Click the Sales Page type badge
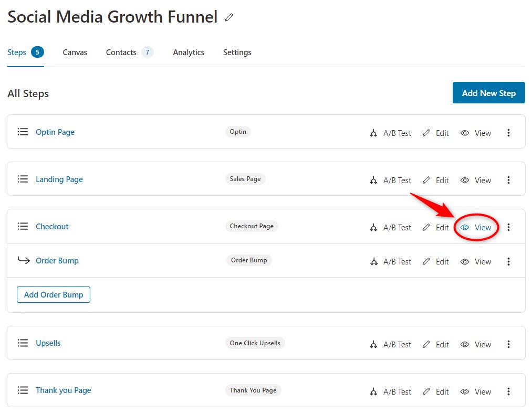Viewport: 532px width, 414px height. pos(245,179)
